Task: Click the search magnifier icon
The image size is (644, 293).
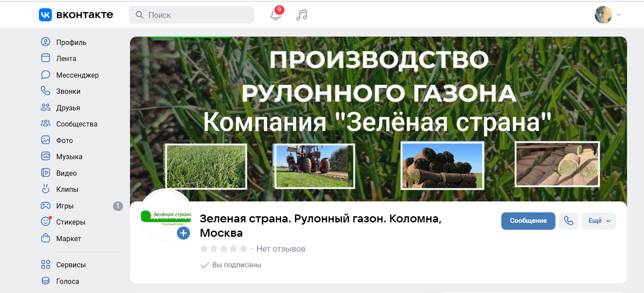Action: coord(140,15)
